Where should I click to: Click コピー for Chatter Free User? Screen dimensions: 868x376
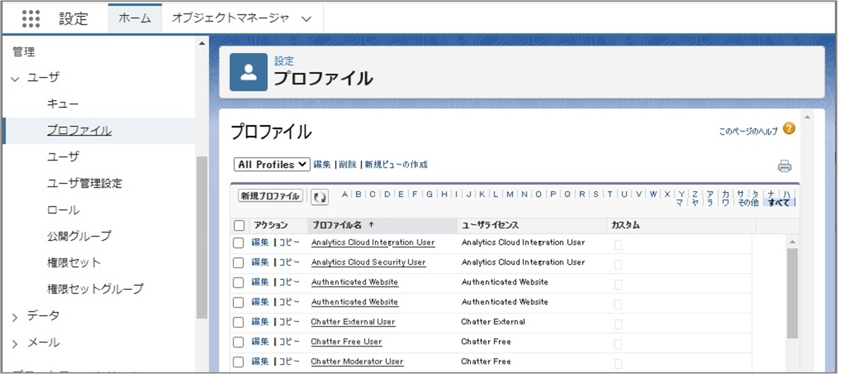(289, 341)
